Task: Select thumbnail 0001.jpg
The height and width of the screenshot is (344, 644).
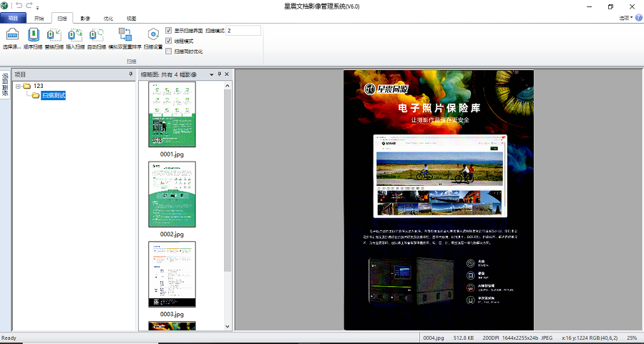Action: coord(172,114)
